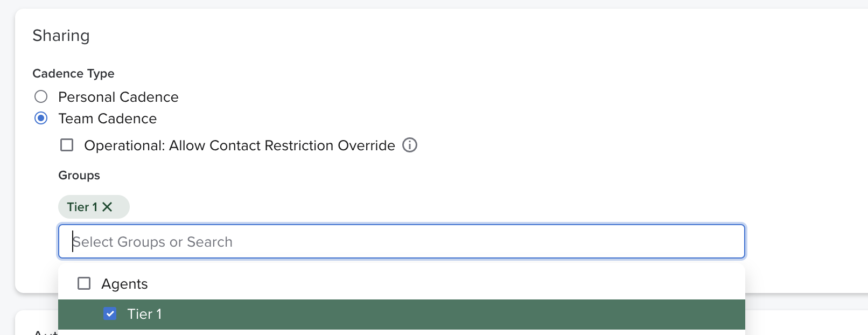Viewport: 868px width, 335px height.
Task: Uncheck the Tier 1 checkbox in dropdown
Action: point(110,314)
